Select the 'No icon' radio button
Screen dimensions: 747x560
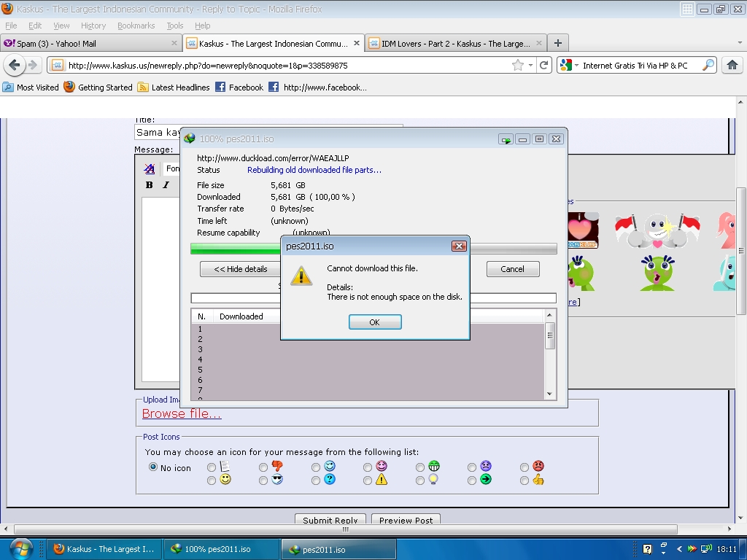pyautogui.click(x=153, y=467)
